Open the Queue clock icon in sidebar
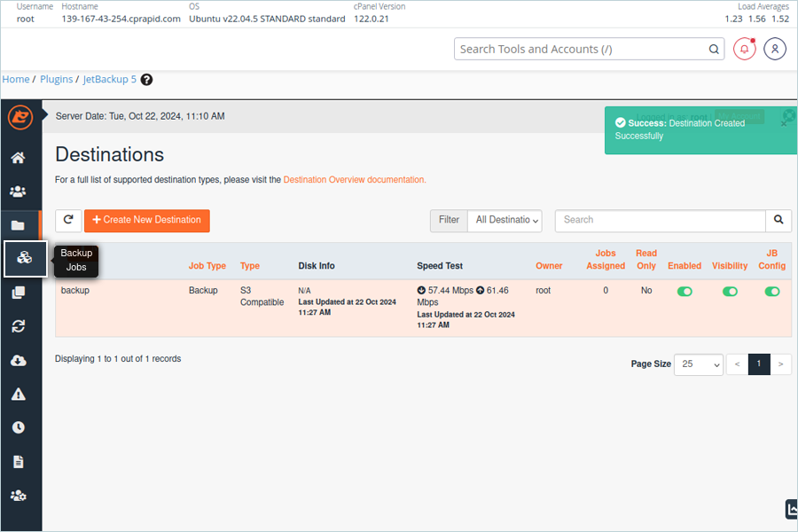Screen dimensions: 798x532 19,427
